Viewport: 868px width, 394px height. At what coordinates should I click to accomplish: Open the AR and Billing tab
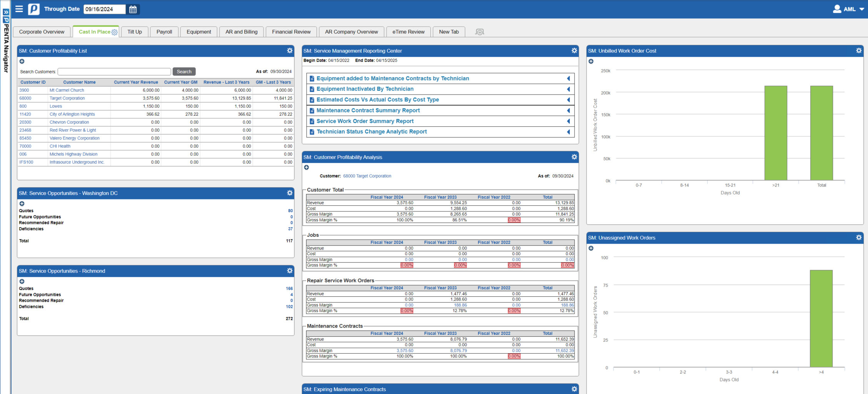[241, 32]
